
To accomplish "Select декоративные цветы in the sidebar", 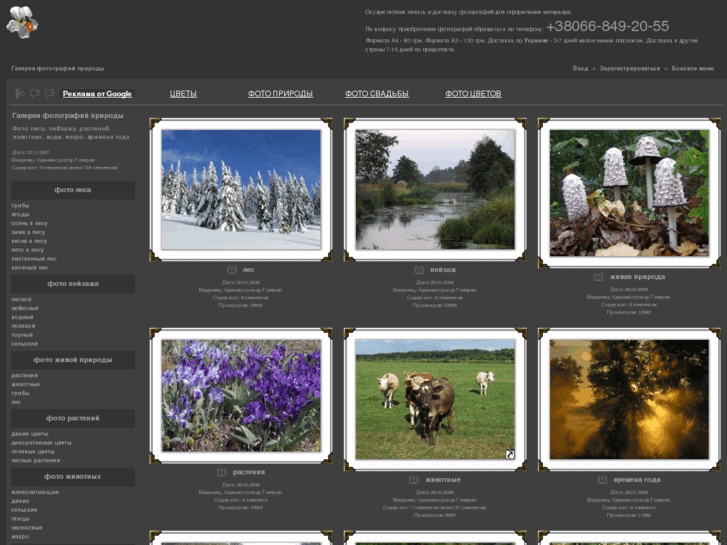I will [41, 442].
